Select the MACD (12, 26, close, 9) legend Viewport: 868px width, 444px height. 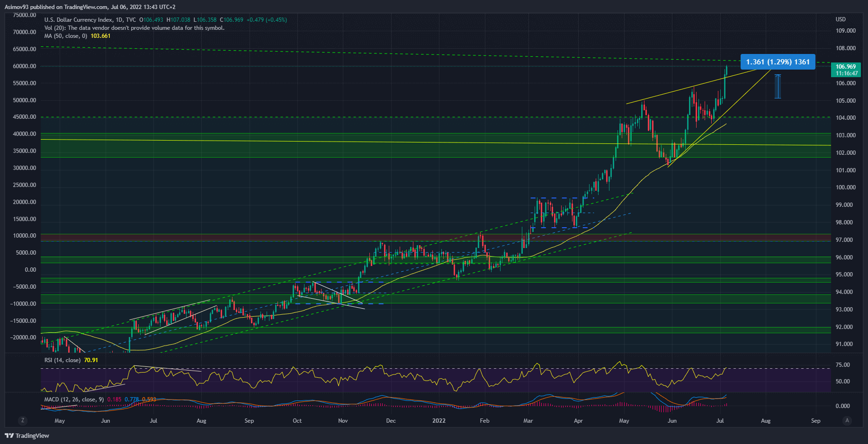point(74,400)
